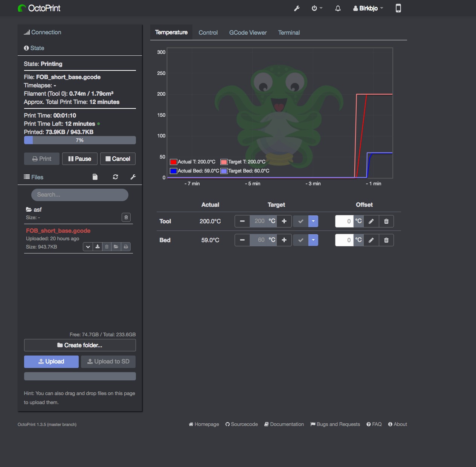Edit the Tool temperature offset
This screenshot has width=476, height=467.
point(371,221)
